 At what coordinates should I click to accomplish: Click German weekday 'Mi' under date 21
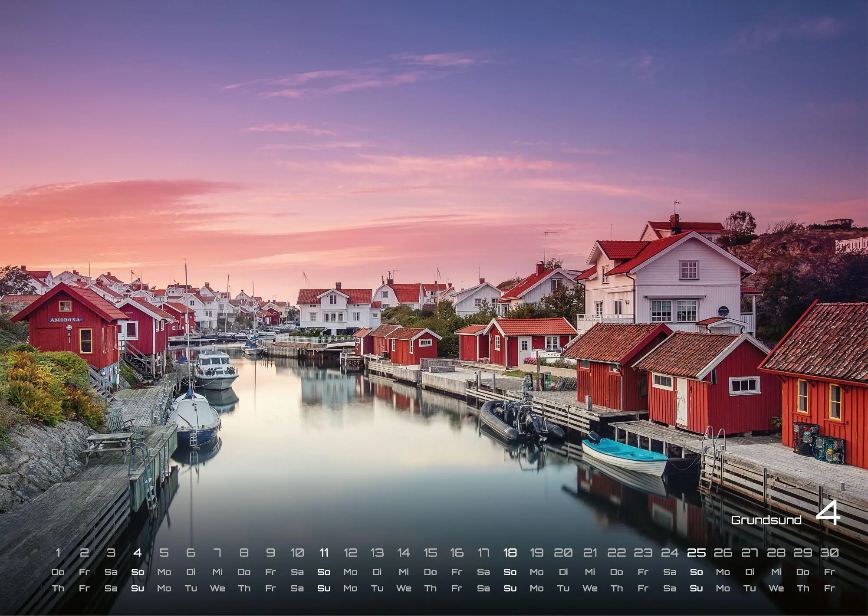590,572
